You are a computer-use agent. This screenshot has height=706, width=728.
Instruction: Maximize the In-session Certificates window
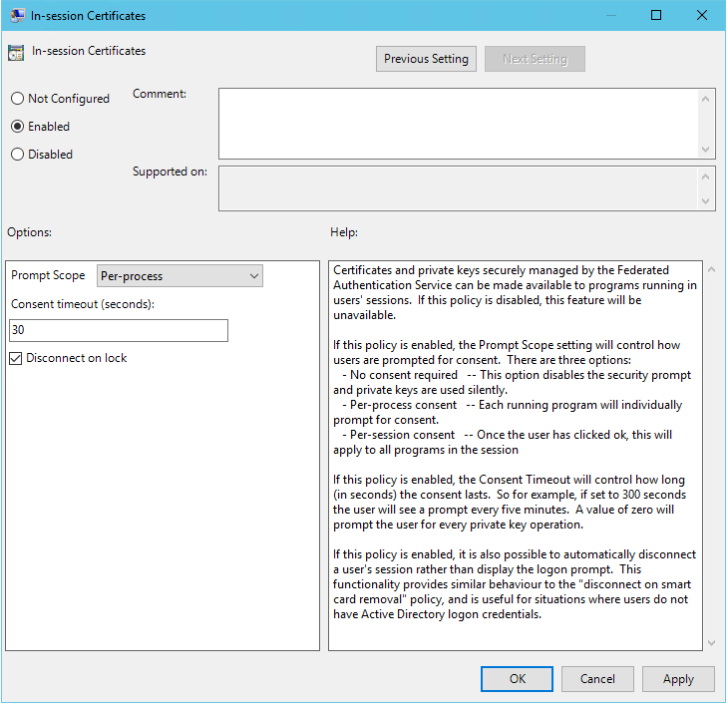click(656, 15)
